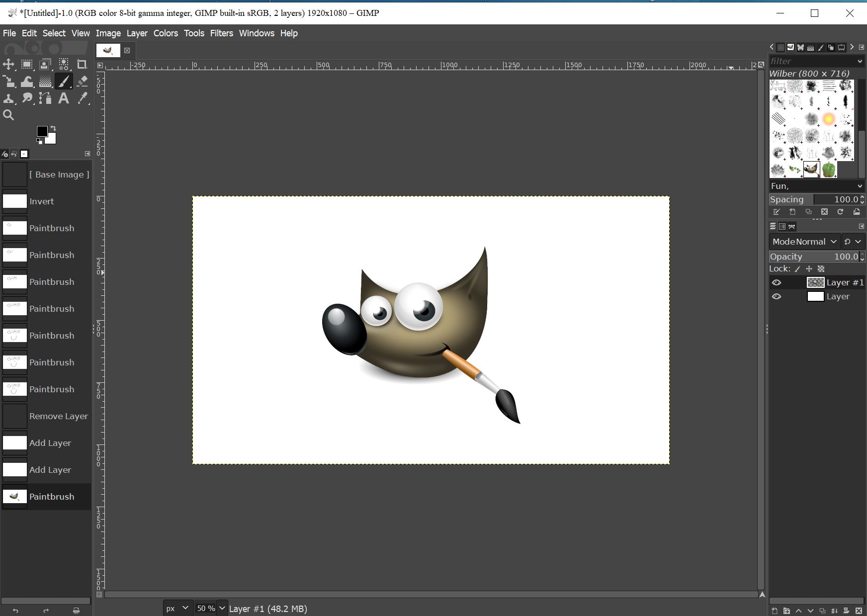Select the green pepper brush
Image resolution: width=867 pixels, height=616 pixels.
(x=829, y=170)
